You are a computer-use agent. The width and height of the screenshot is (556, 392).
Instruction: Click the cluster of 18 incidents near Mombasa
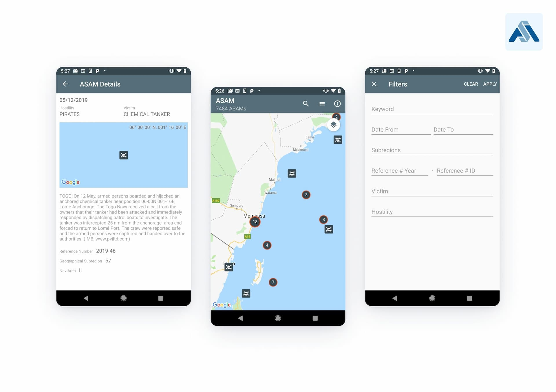[255, 221]
